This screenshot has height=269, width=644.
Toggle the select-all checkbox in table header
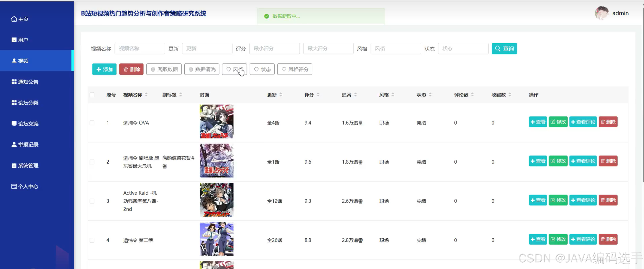pyautogui.click(x=92, y=95)
